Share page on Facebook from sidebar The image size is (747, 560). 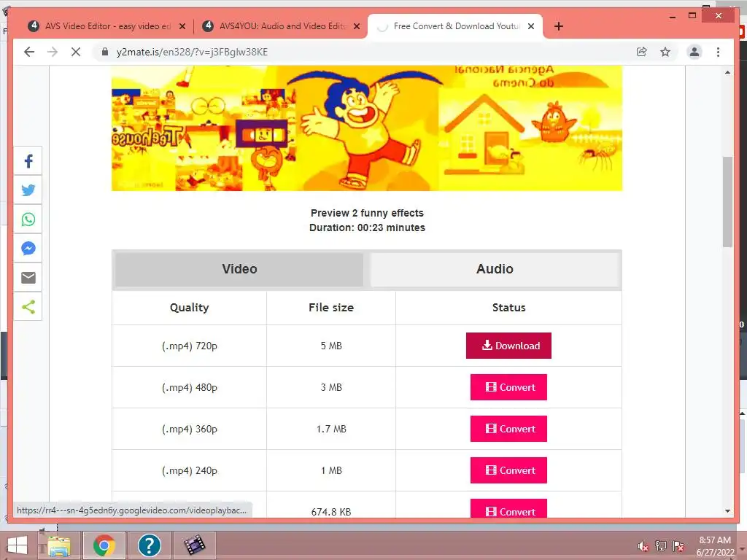click(28, 161)
